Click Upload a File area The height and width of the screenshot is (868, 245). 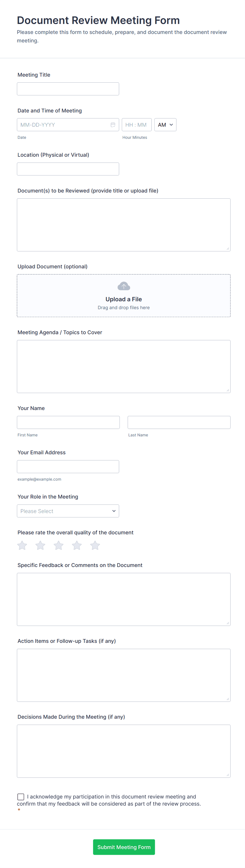124,299
